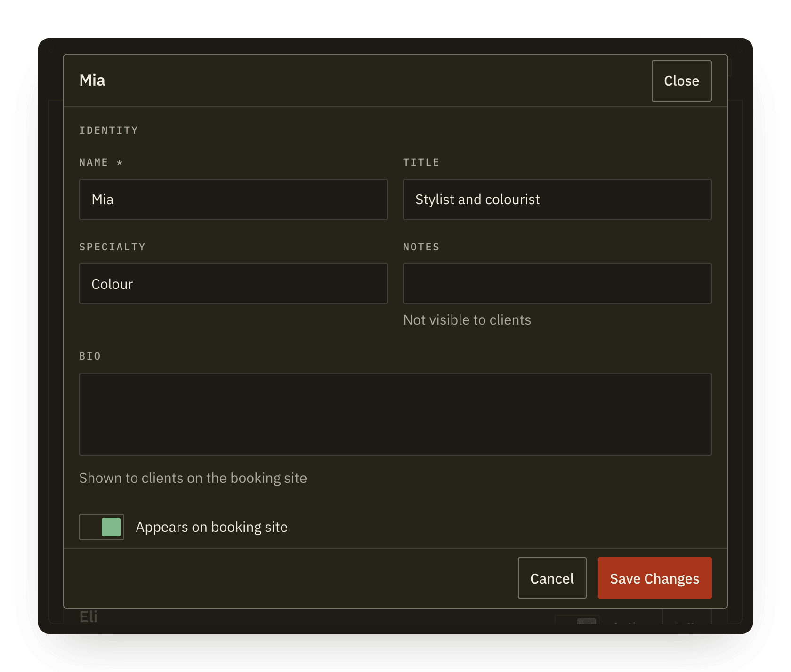Click the IDENTITY section heading
The height and width of the screenshot is (672, 791).
[x=109, y=130]
